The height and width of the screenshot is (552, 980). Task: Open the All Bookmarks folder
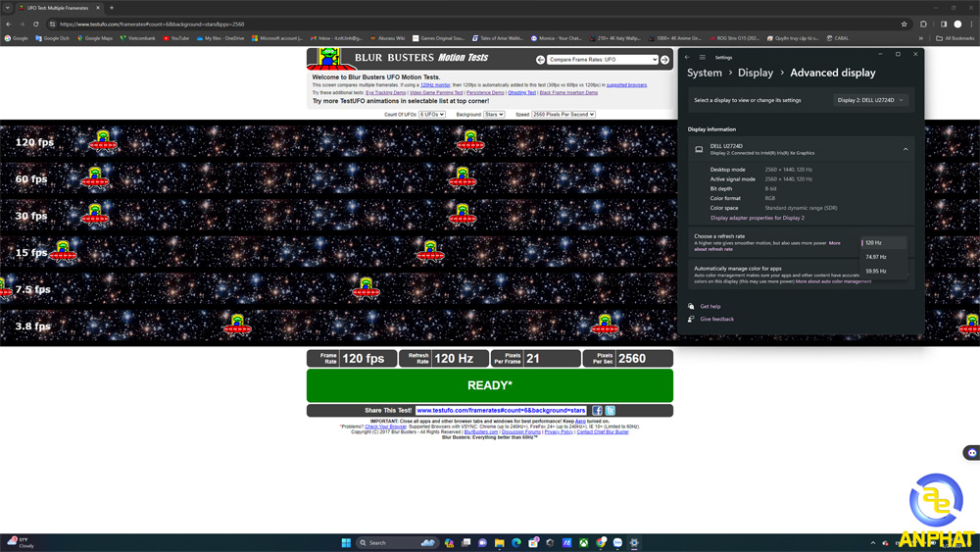955,38
